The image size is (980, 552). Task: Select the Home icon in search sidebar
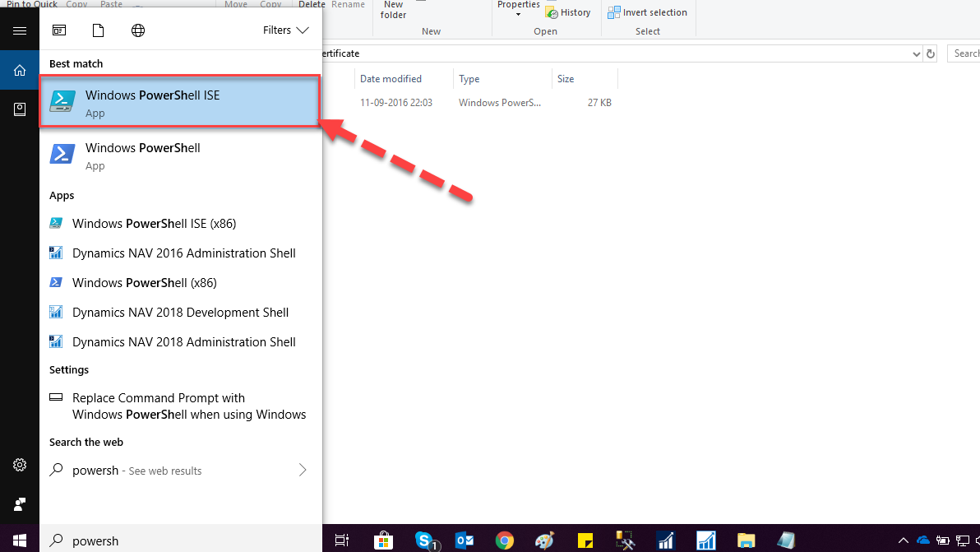(20, 70)
